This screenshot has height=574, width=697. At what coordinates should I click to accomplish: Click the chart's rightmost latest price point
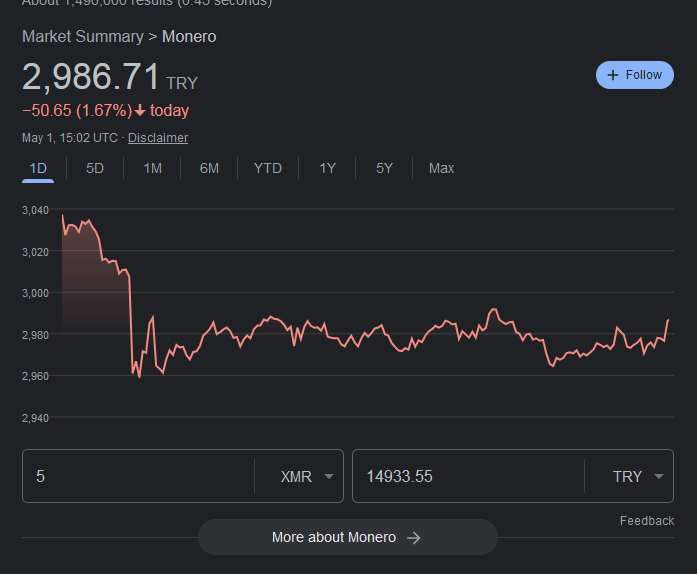[x=668, y=320]
